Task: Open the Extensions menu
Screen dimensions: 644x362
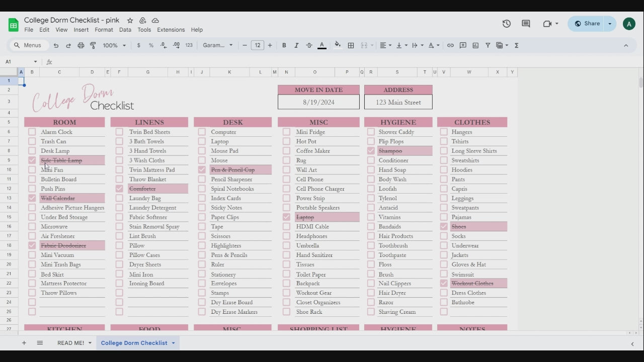Action: coord(171,30)
